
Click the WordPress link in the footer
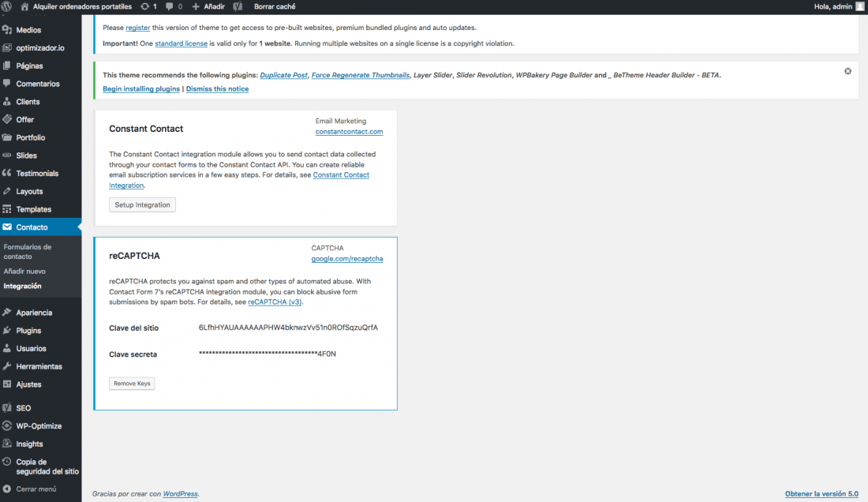pyautogui.click(x=180, y=493)
